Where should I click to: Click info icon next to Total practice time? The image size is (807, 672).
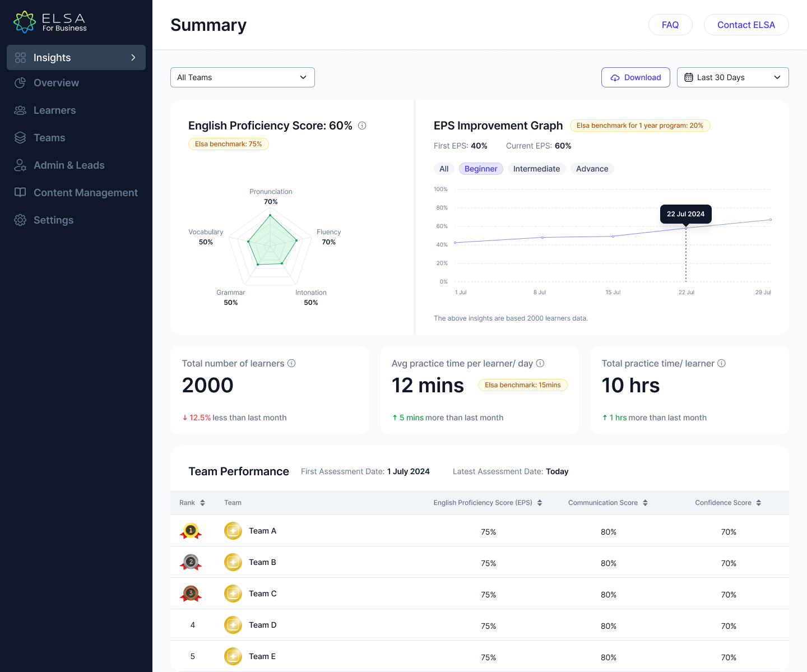pos(722,363)
